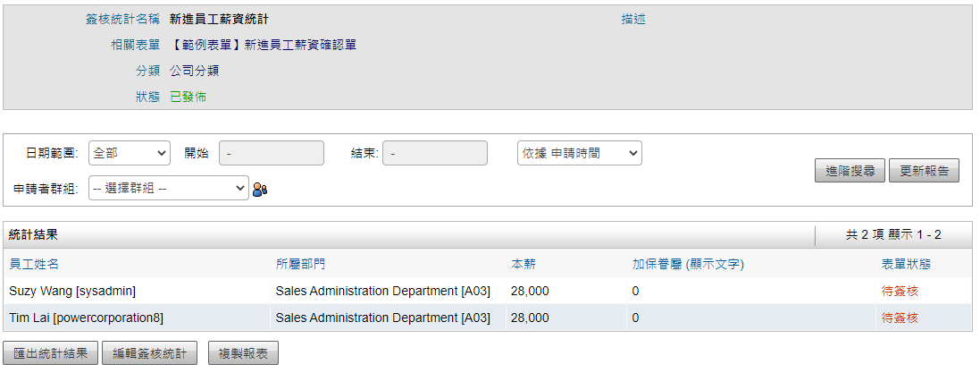Click the 進階搜尋 button
980x373 pixels.
850,170
